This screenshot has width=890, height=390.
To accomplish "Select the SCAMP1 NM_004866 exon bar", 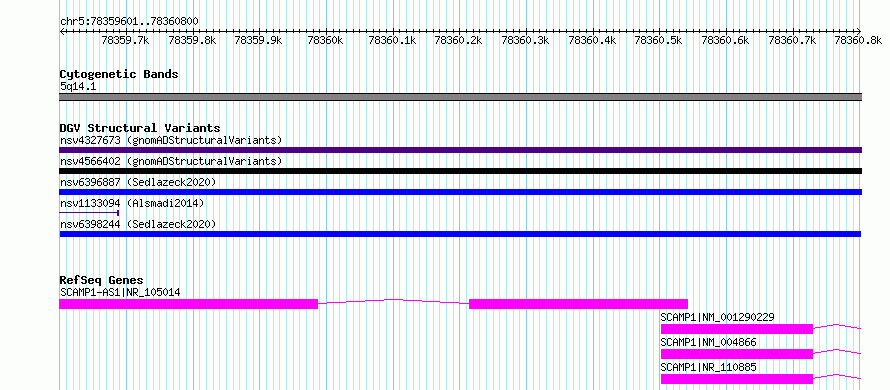I will pos(737,354).
